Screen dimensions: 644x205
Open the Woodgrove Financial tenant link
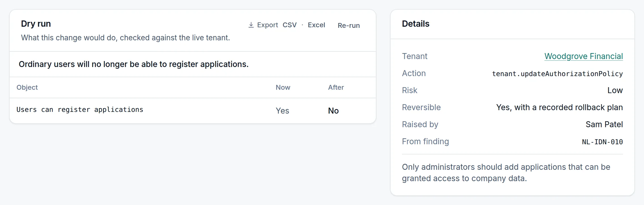(x=584, y=56)
